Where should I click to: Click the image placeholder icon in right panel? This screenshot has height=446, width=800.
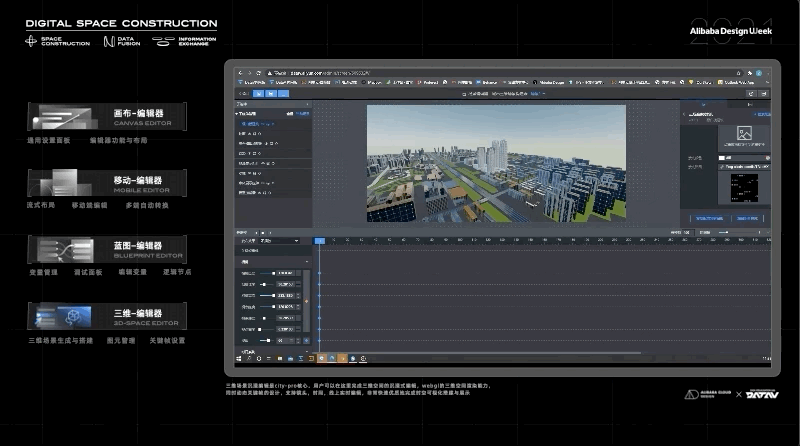(743, 133)
